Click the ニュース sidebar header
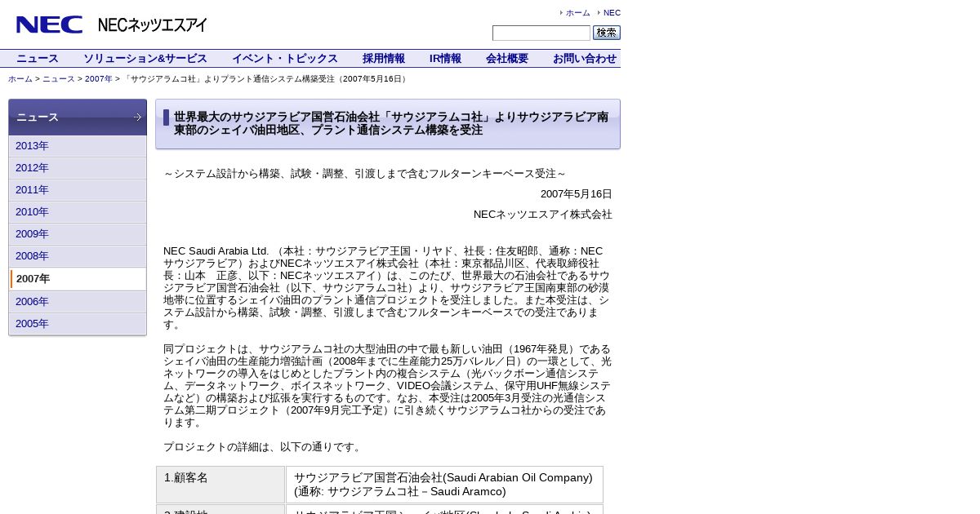The height and width of the screenshot is (514, 980). pyautogui.click(x=78, y=117)
